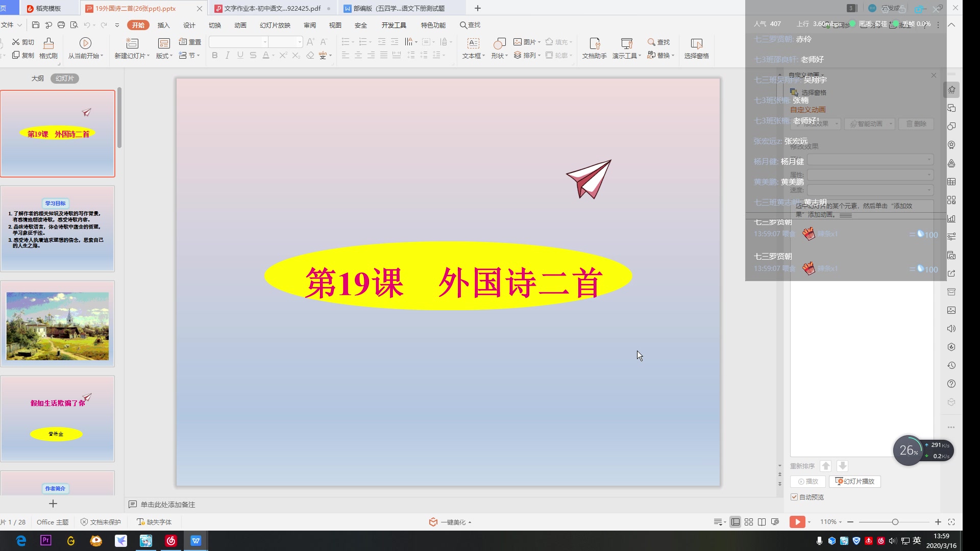Toggle Underline formatting
This screenshot has height=551, width=980.
(240, 55)
